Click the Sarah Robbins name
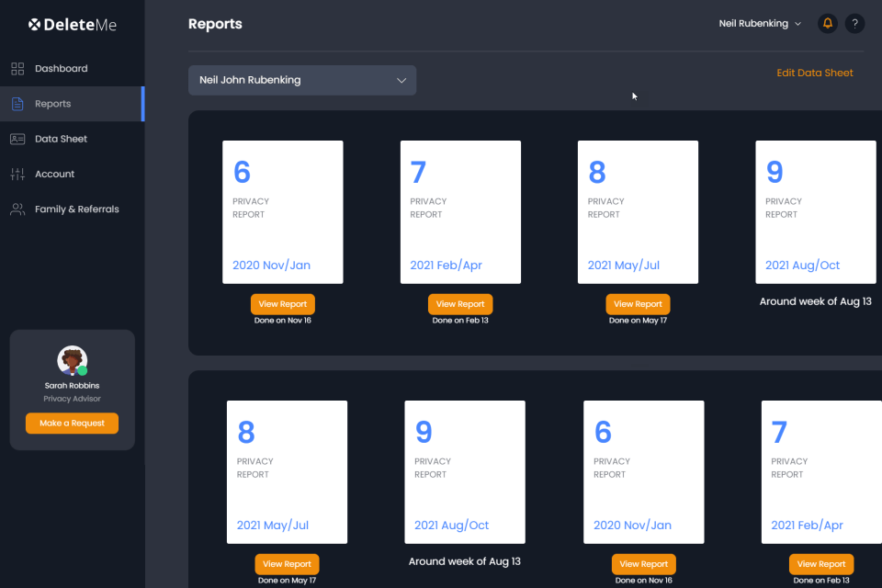This screenshot has width=882, height=588. tap(72, 386)
